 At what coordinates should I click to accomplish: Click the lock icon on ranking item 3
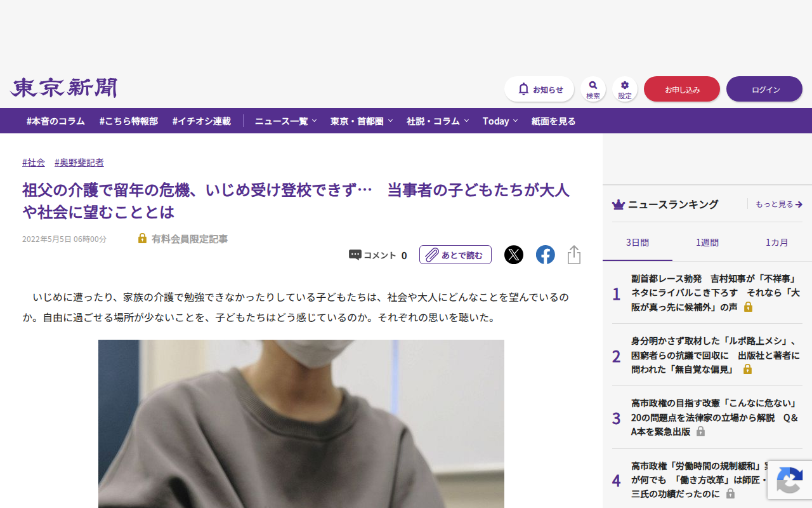pos(700,432)
